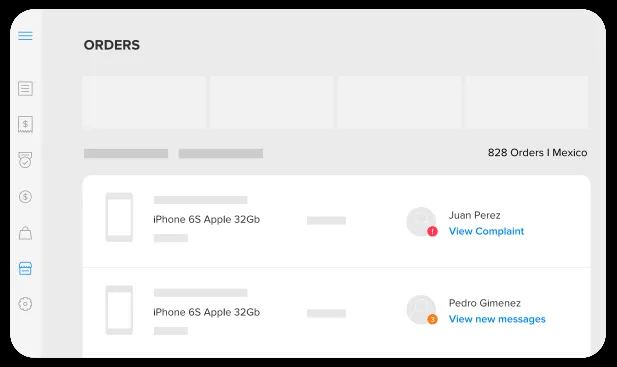The image size is (617, 367).
Task: Click the document list sidebar icon
Action: tap(25, 89)
